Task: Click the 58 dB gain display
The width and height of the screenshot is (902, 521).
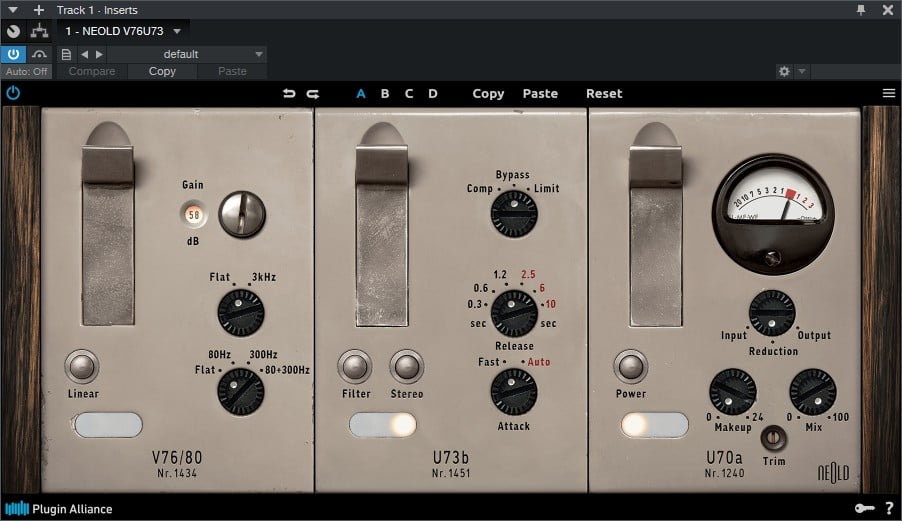Action: pyautogui.click(x=194, y=215)
